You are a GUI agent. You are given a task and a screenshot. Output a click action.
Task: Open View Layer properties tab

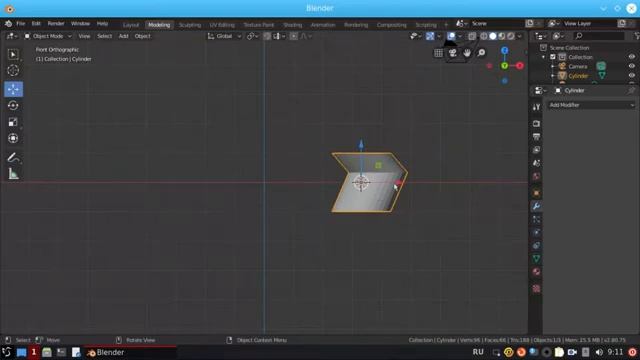pyautogui.click(x=536, y=150)
